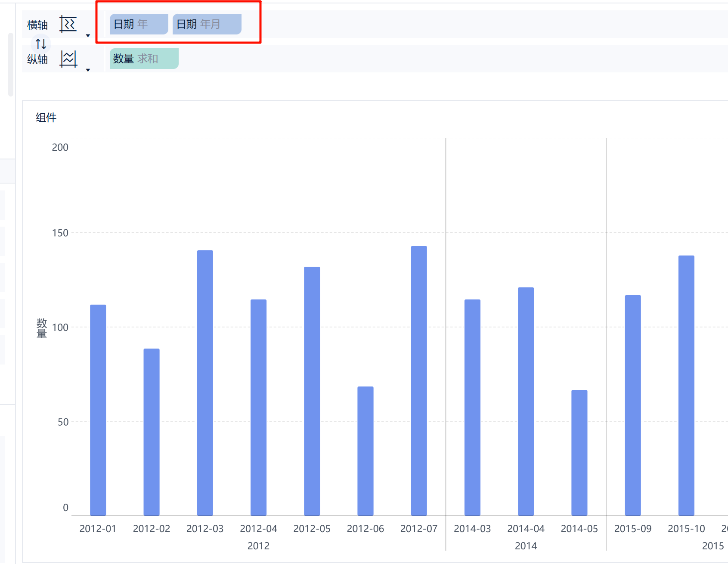Click the 2012-03 bar
Screen dimensions: 728x564
[x=205, y=383]
